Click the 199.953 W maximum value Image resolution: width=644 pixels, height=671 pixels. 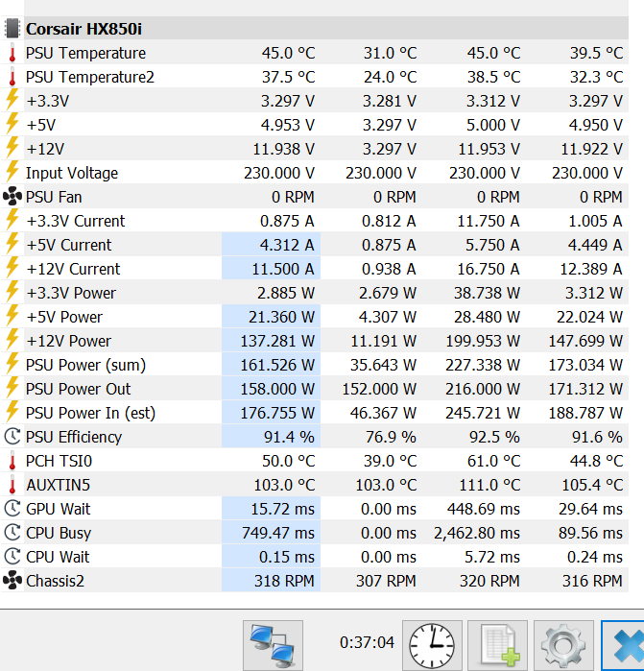[483, 341]
